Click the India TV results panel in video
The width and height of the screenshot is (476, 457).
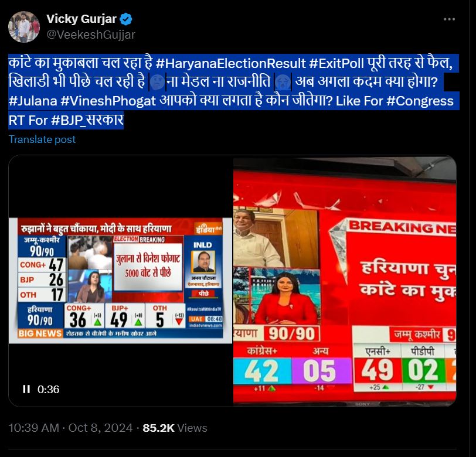click(x=120, y=281)
